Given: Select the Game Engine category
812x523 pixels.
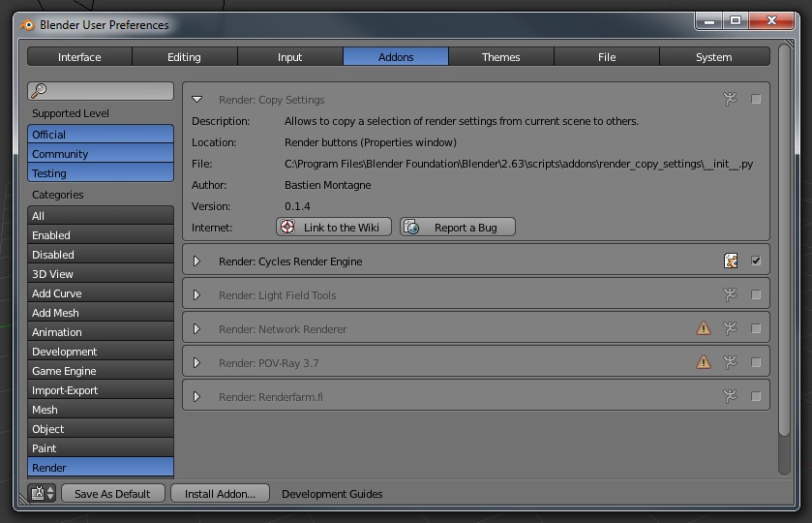Looking at the screenshot, I should 101,371.
